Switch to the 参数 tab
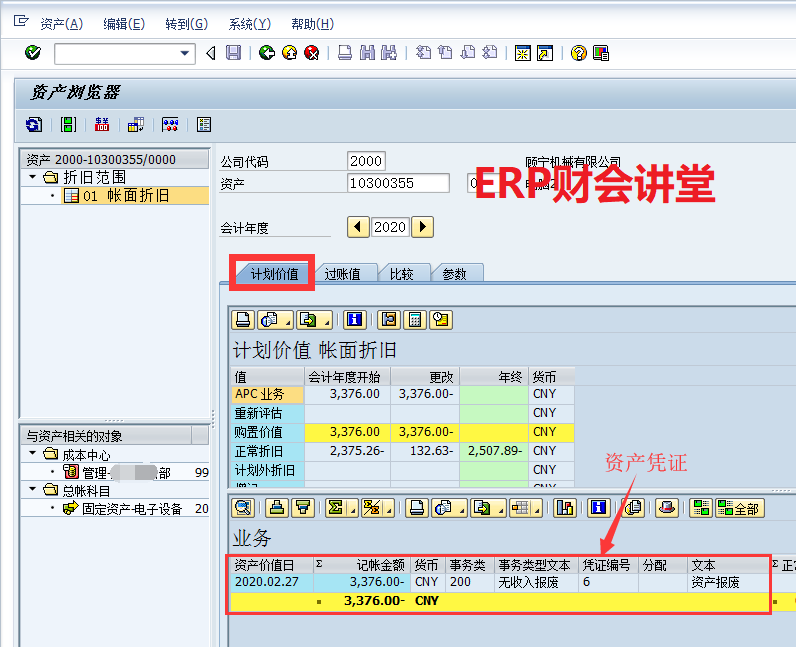Viewport: 796px width, 647px height. click(x=454, y=273)
